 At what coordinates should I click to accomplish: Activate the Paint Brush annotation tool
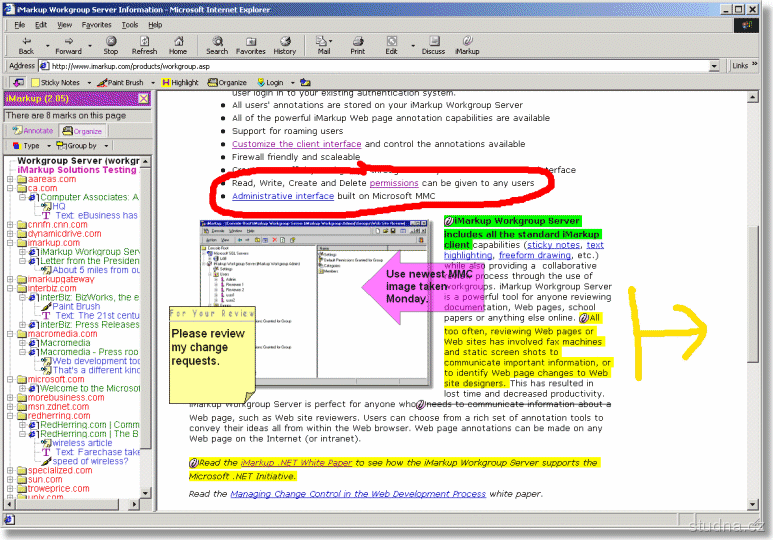tap(121, 83)
